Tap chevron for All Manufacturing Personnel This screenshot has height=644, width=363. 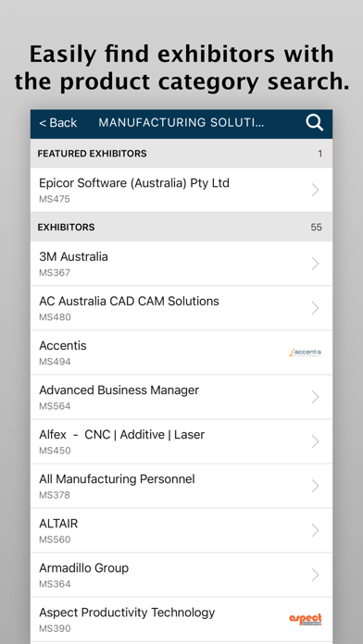click(x=316, y=487)
